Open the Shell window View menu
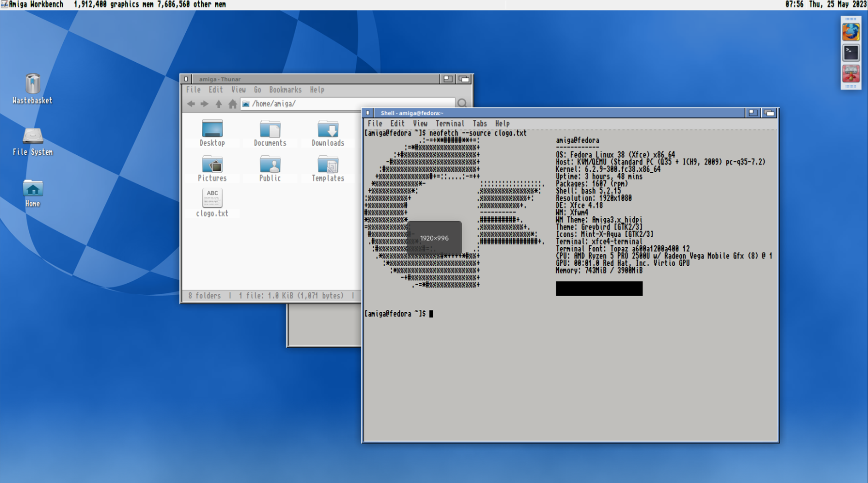The image size is (868, 483). tap(420, 123)
